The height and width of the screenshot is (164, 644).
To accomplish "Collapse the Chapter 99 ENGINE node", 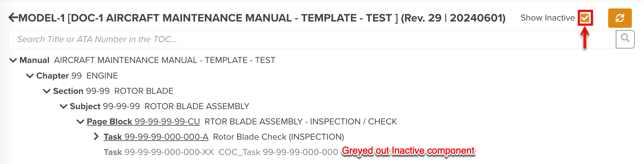I will (x=30, y=76).
